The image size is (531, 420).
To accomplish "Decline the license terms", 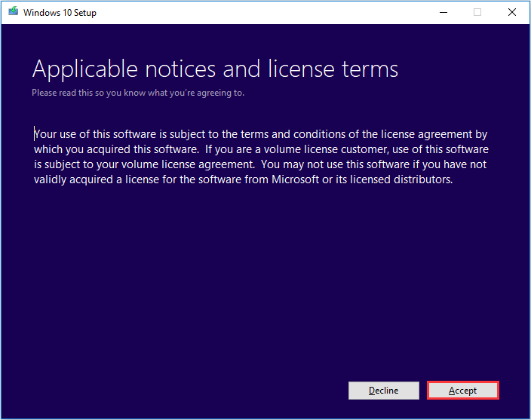I will click(384, 391).
